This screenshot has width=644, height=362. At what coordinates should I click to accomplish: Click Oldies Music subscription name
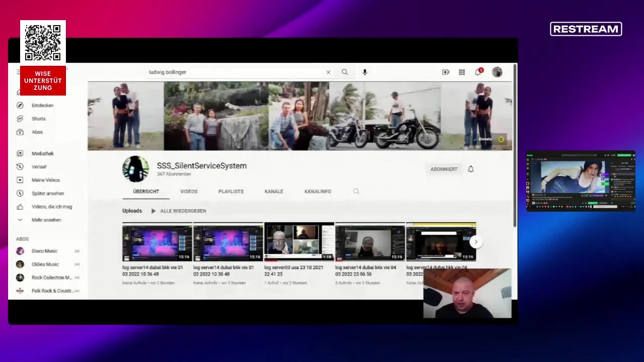(x=45, y=264)
